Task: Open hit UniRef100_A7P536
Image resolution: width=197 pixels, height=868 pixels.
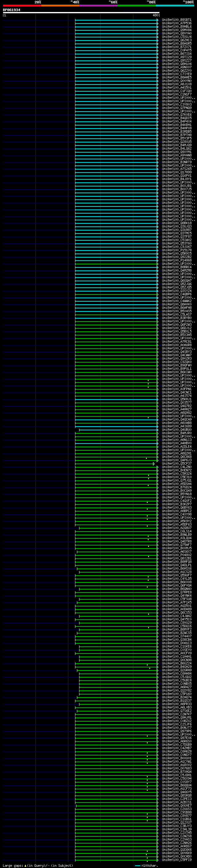Action: tap(176, 23)
